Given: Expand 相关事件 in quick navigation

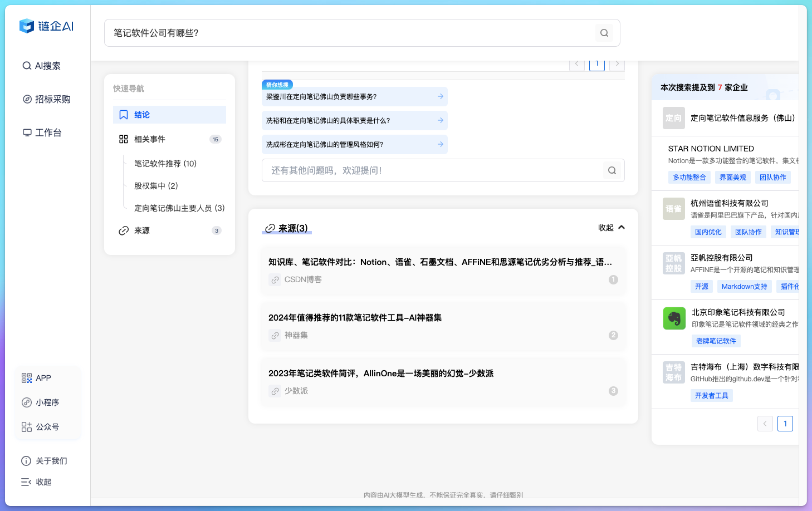Looking at the screenshot, I should pyautogui.click(x=150, y=139).
